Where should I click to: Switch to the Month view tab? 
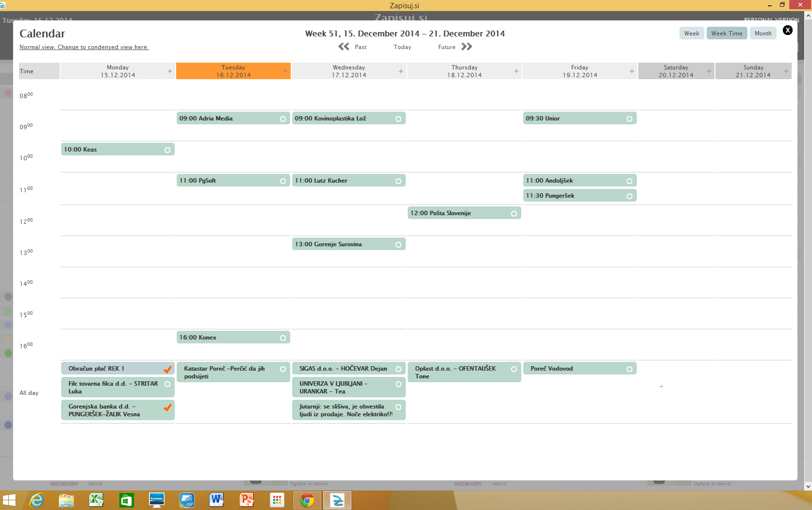coord(763,33)
